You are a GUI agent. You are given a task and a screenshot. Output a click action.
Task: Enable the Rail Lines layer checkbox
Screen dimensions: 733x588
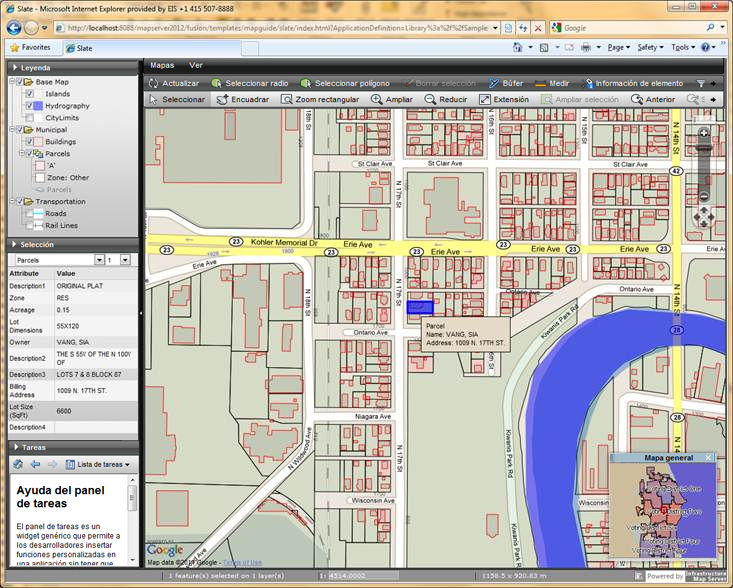point(29,225)
